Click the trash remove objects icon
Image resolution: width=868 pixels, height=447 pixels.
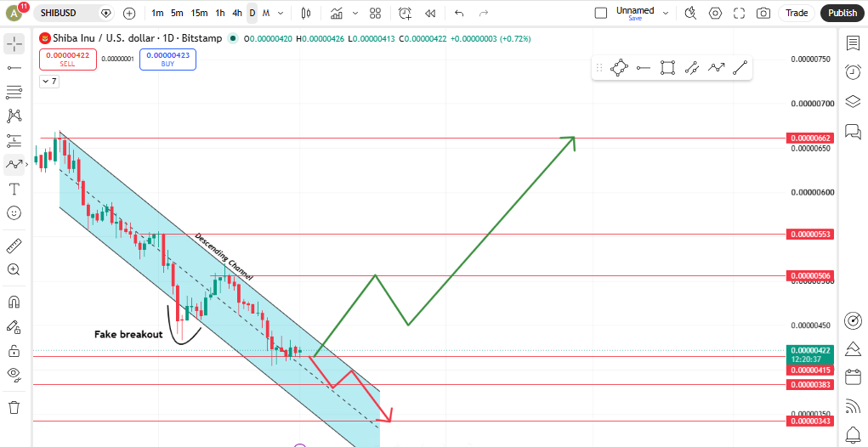14,407
